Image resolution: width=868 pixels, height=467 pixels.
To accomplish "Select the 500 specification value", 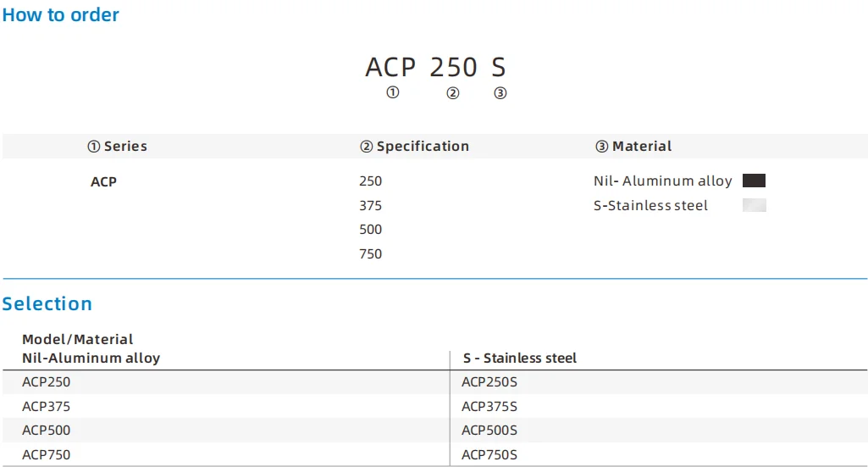I will click(x=371, y=229).
